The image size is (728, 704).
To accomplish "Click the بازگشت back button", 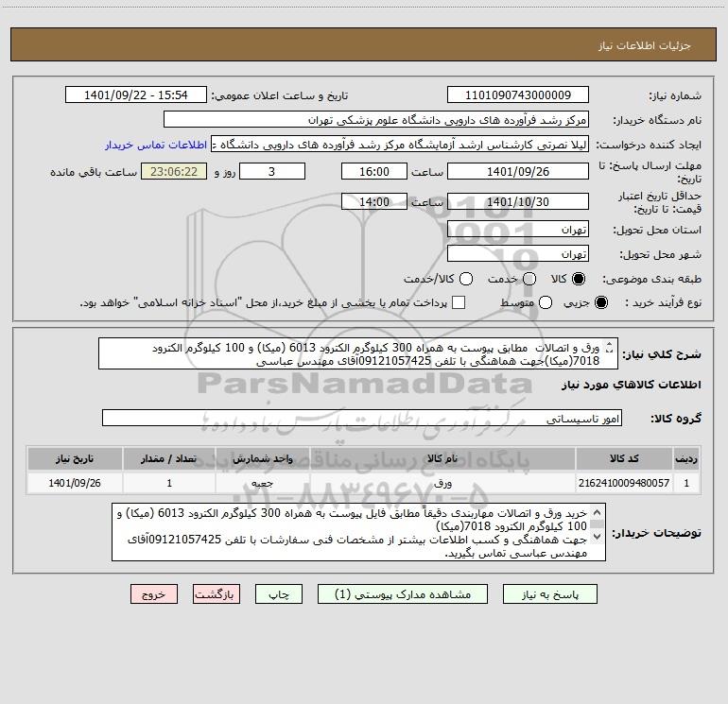I will click(217, 594).
